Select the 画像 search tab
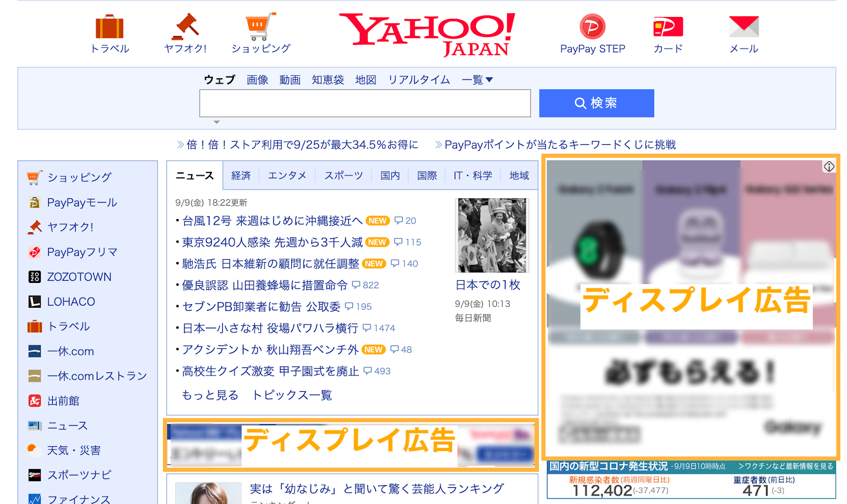The image size is (847, 504). [257, 80]
